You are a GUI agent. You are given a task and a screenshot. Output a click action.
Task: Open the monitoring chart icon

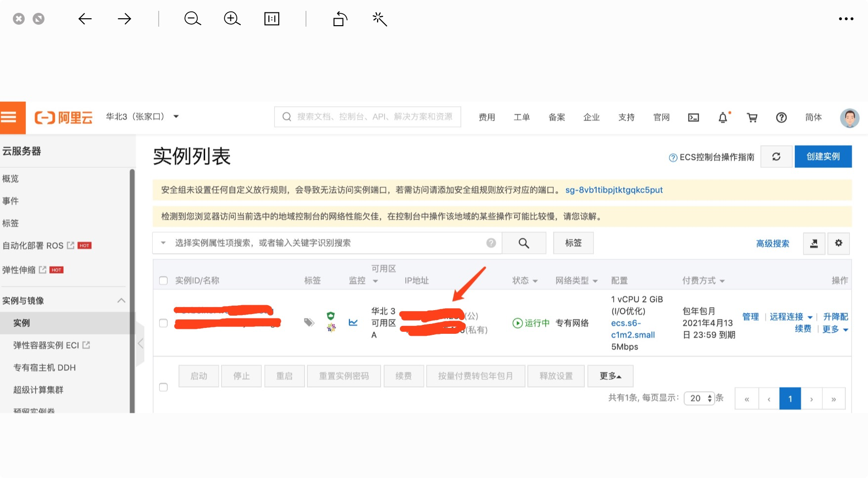pyautogui.click(x=353, y=322)
